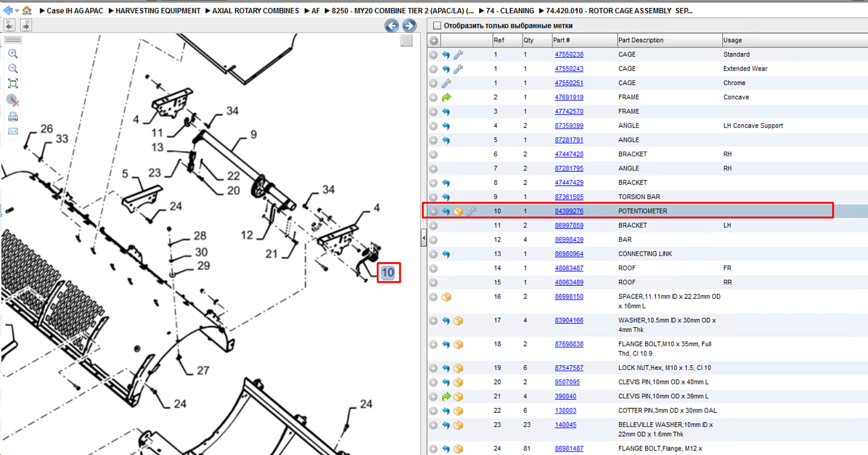Zoom in on the parts diagram
868x455 pixels.
(x=13, y=54)
